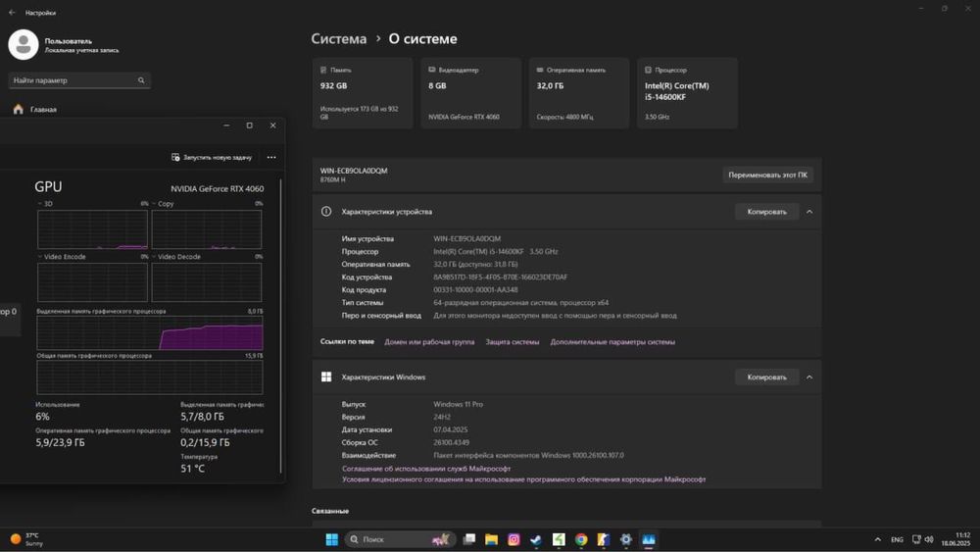This screenshot has height=552, width=980.
Task: Click the info icon beside Характеристики устройства
Action: 326,212
